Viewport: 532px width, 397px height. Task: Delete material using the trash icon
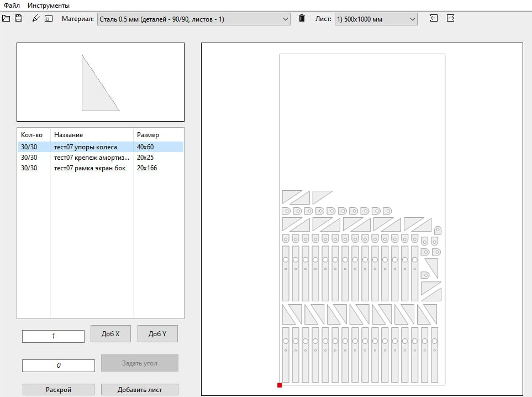302,19
